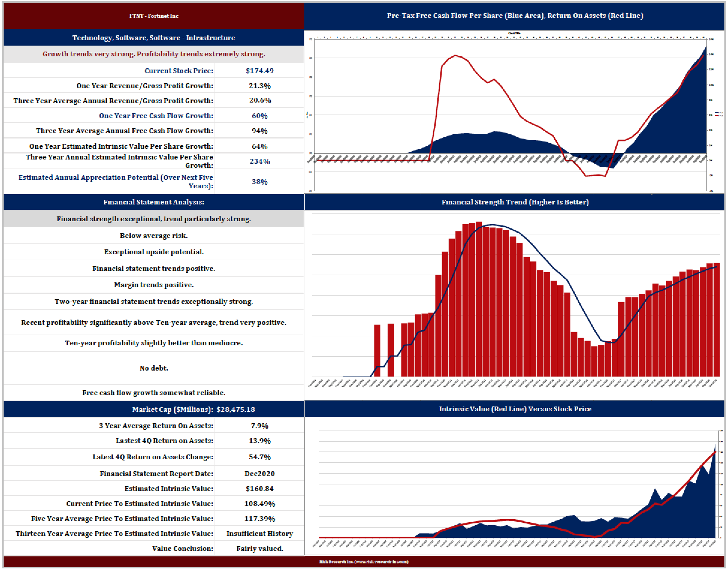Click the Ten-year profitability slightly better line
This screenshot has height=569, width=728.
coord(154,343)
